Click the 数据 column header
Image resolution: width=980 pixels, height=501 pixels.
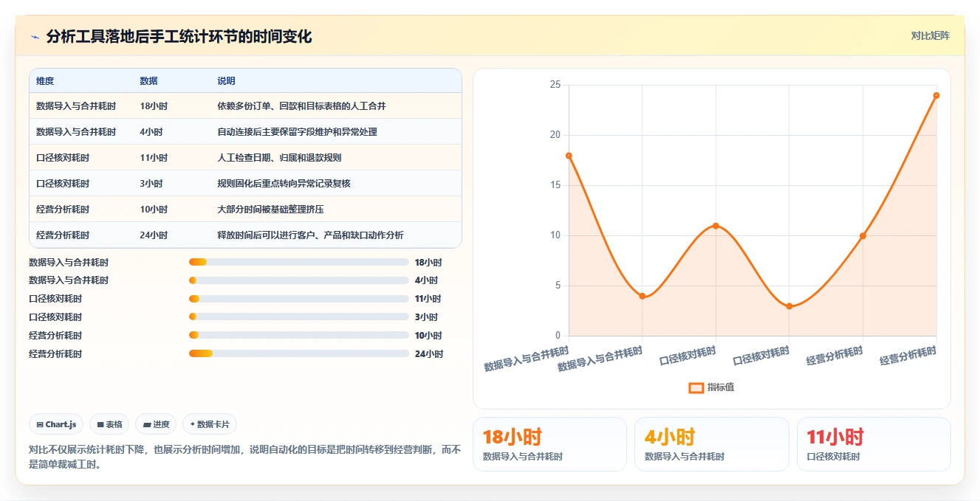point(148,81)
